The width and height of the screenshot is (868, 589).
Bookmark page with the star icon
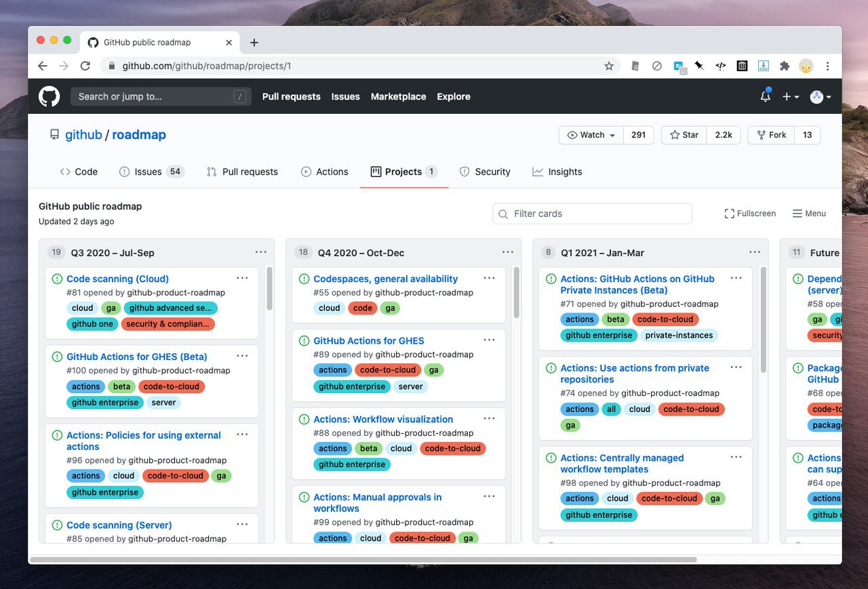(x=608, y=66)
